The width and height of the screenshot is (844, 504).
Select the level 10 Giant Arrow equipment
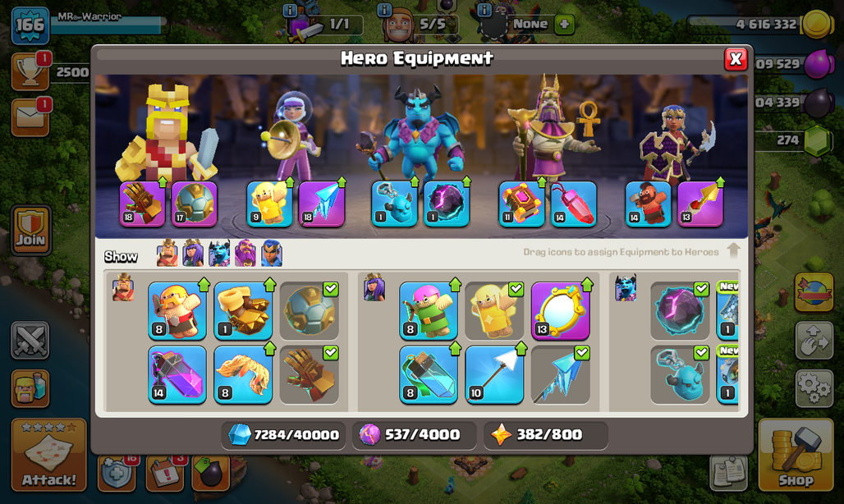pos(494,374)
